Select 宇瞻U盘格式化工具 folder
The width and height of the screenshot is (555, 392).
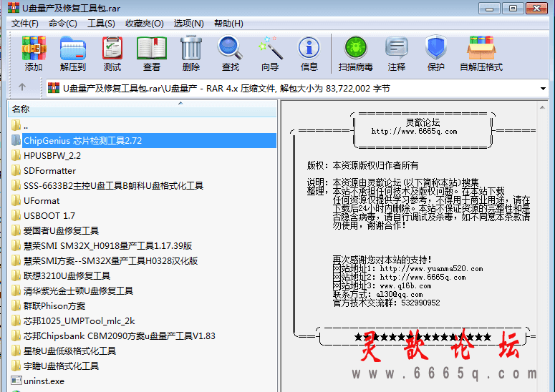[x=61, y=366]
